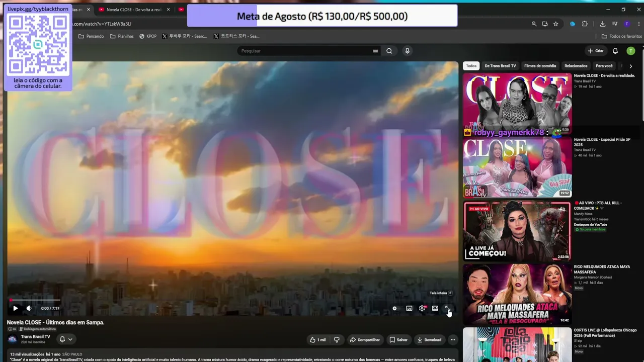The height and width of the screenshot is (362, 644).
Task: Show more filter chips with right arrow
Action: pyautogui.click(x=631, y=66)
